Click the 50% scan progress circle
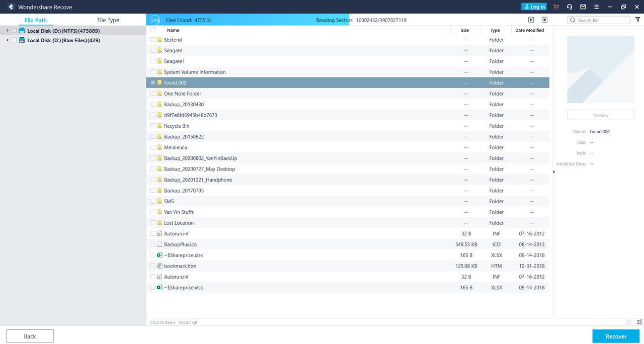644x344 pixels. coord(155,20)
